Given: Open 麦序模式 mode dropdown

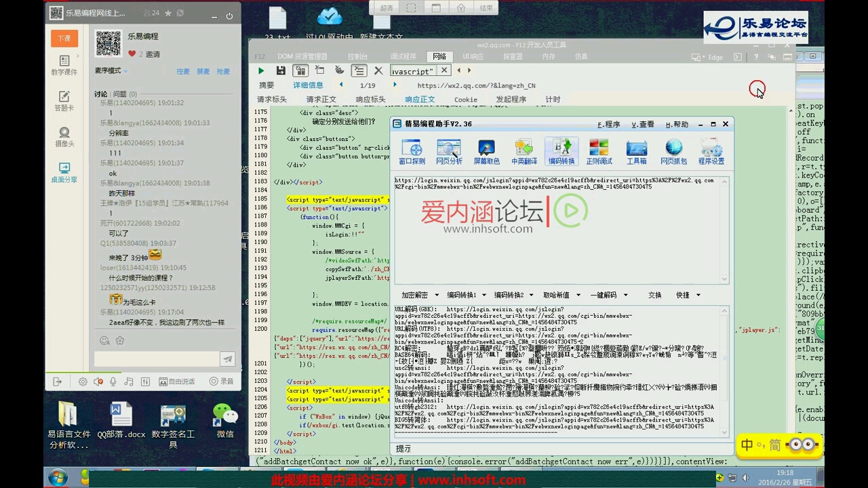Looking at the screenshot, I should (x=111, y=70).
